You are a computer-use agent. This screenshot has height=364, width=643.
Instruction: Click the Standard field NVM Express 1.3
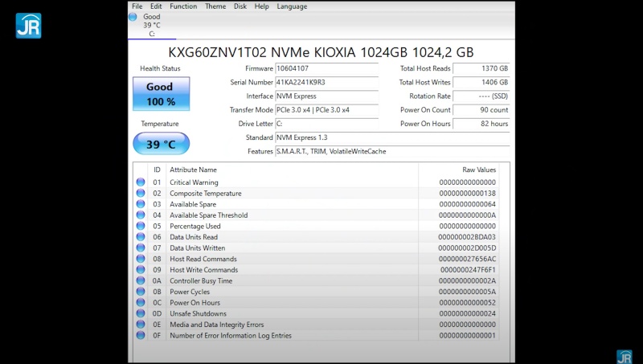point(392,137)
